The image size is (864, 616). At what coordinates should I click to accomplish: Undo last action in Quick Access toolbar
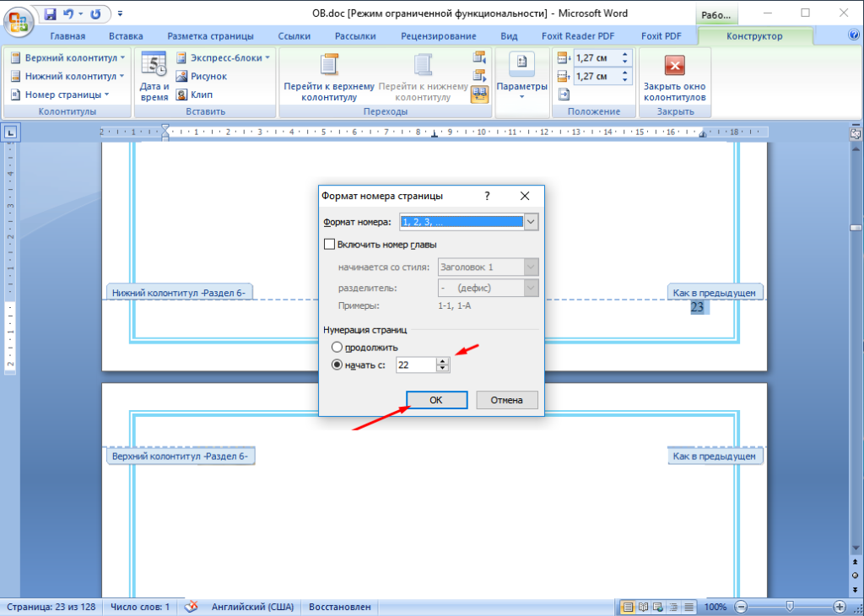[x=69, y=14]
